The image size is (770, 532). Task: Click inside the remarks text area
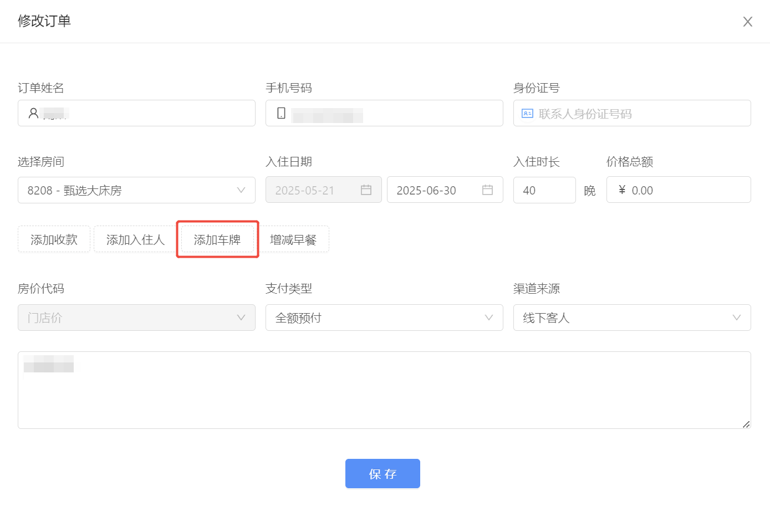point(384,390)
